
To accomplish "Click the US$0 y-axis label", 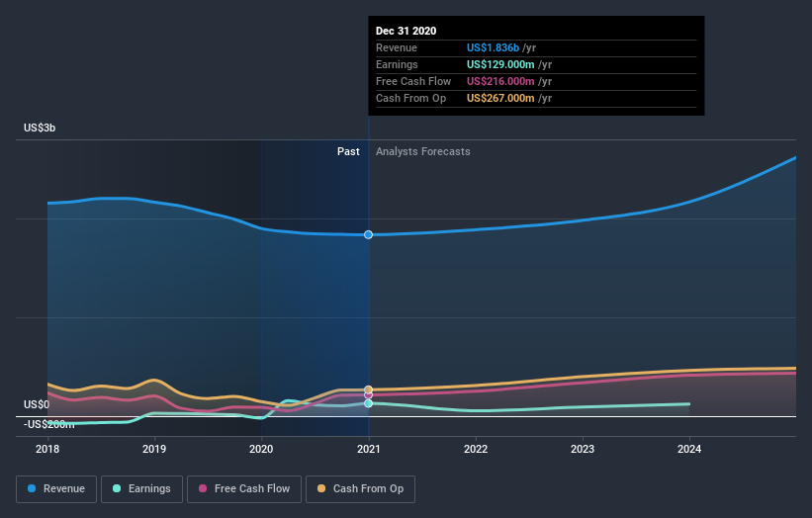I will (x=37, y=404).
